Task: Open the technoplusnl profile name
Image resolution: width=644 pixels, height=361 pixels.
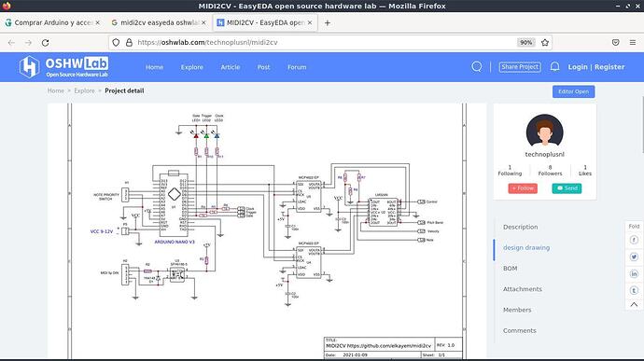Action: point(545,155)
